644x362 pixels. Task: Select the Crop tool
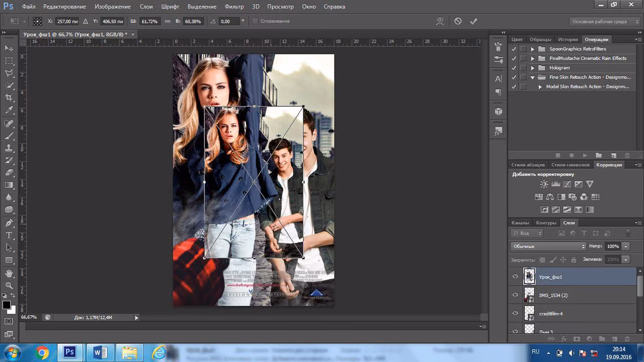point(9,98)
